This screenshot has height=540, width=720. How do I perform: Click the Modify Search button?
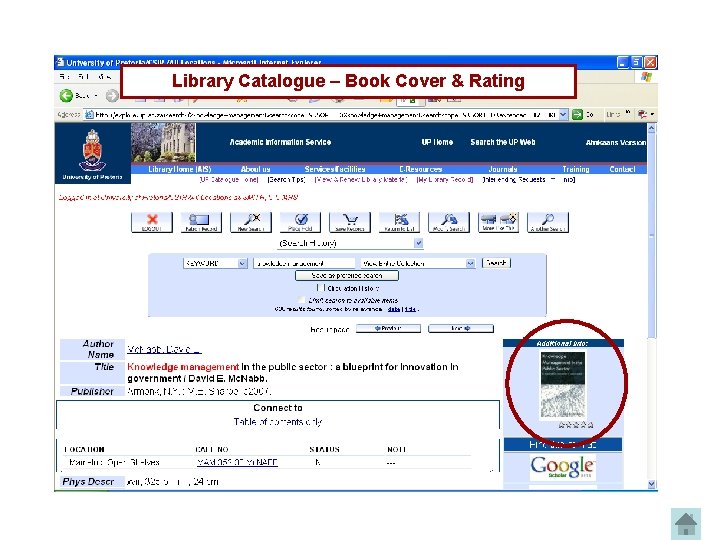point(449,222)
